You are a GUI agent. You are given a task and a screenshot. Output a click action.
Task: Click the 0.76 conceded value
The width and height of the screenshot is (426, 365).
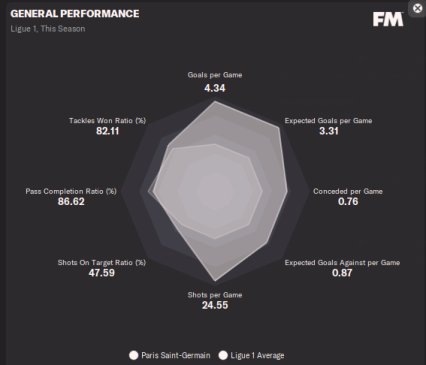[x=348, y=201]
